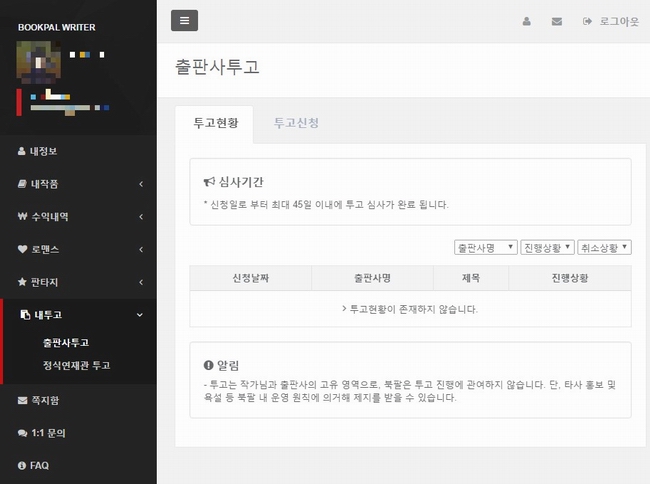Viewport: 650px width, 484px height.
Task: Click the BOOKPAL WRITER logo text
Action: pos(57,27)
